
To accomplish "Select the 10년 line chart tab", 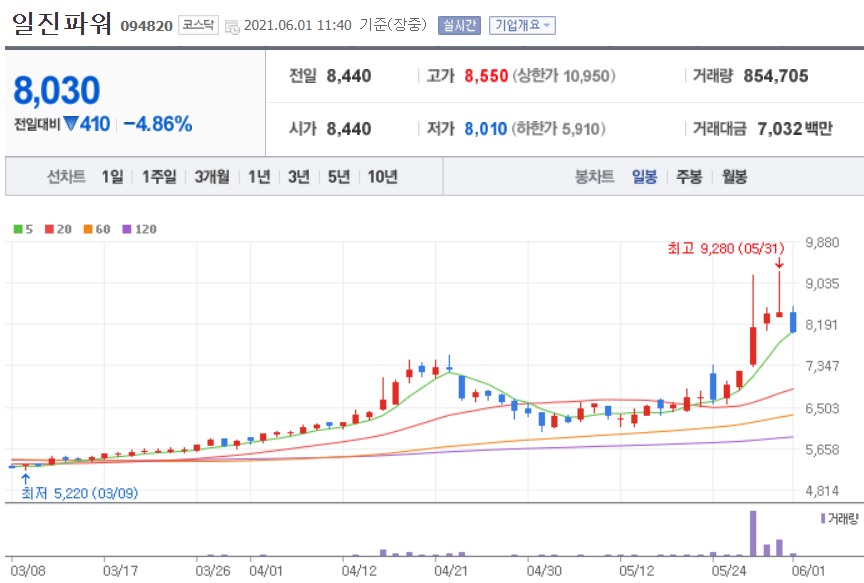I will pos(382,177).
